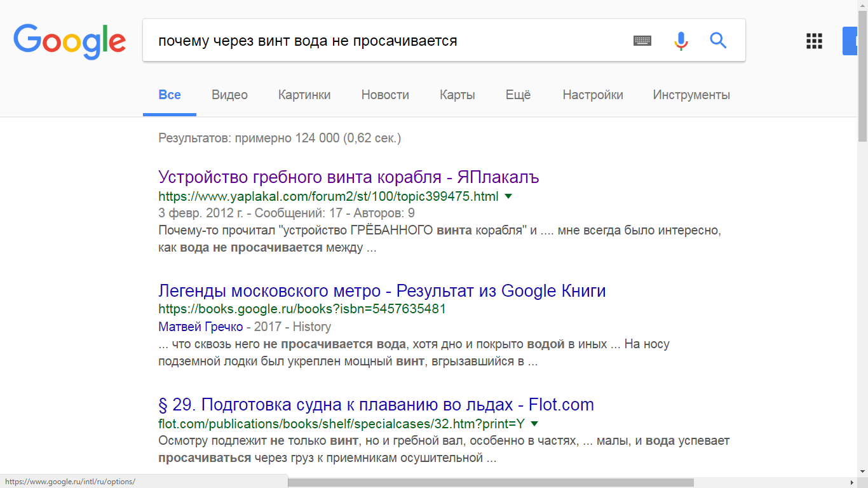868x488 pixels.
Task: Select the Все tab
Action: [170, 95]
